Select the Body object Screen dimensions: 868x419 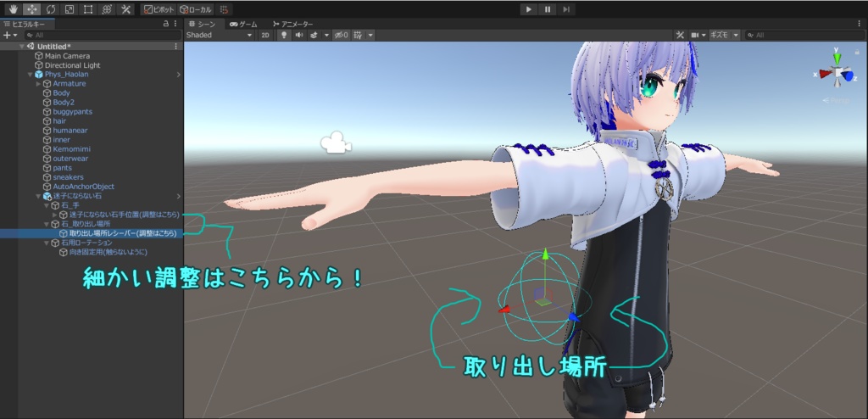point(61,93)
